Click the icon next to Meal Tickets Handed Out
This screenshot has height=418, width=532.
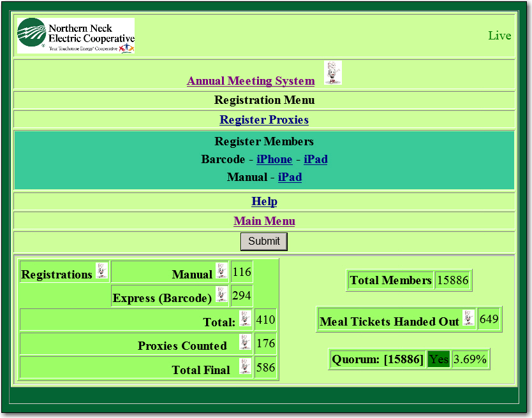pyautogui.click(x=469, y=318)
